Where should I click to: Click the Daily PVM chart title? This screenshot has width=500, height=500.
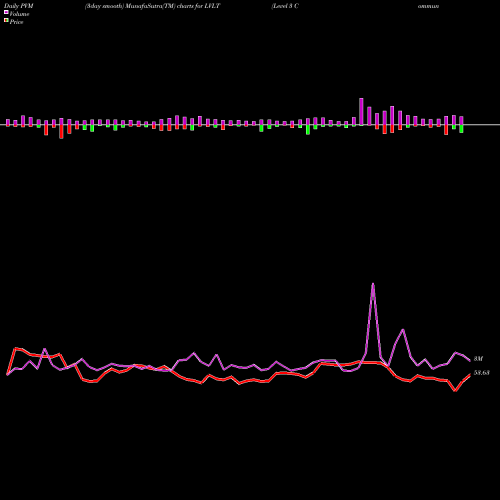[19, 6]
